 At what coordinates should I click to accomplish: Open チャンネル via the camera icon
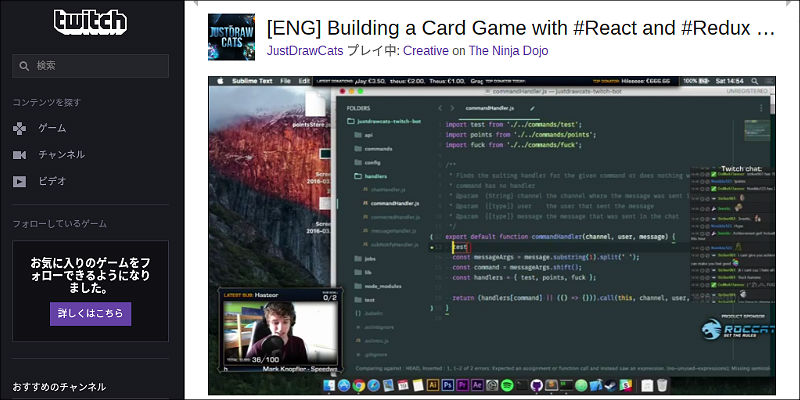pyautogui.click(x=19, y=155)
